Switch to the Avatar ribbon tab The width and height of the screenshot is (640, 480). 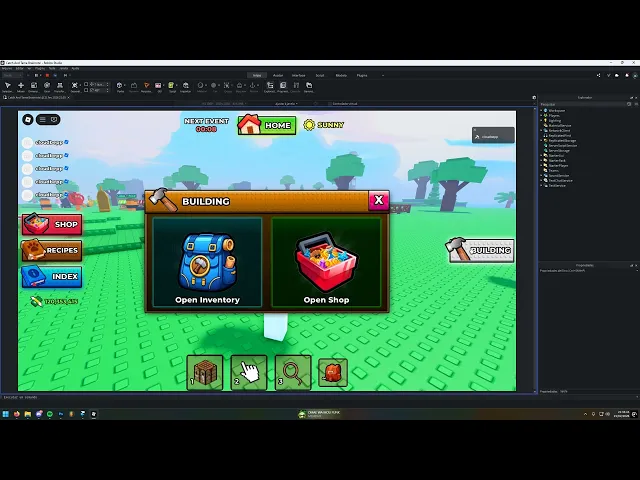pos(278,76)
